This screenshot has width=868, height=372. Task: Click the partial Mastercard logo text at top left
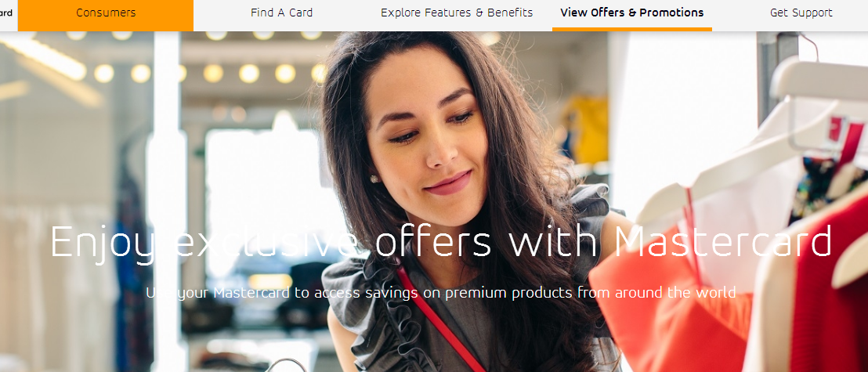pos(6,13)
